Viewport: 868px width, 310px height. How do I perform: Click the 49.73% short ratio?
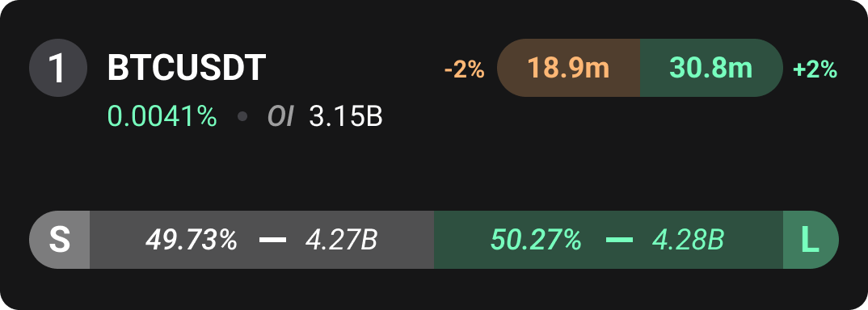point(192,240)
